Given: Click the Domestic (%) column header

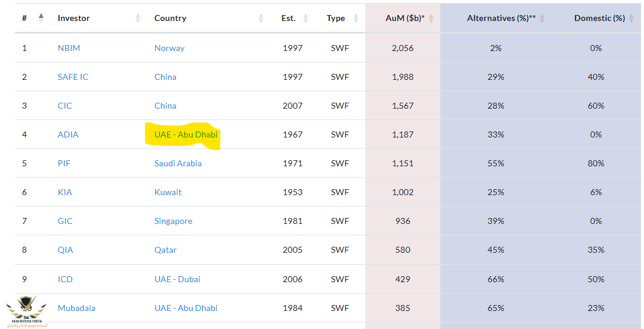Looking at the screenshot, I should [599, 18].
